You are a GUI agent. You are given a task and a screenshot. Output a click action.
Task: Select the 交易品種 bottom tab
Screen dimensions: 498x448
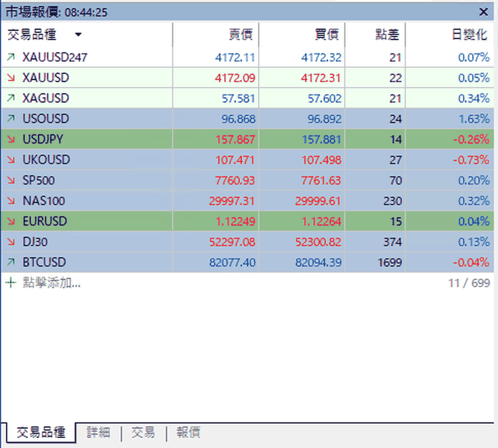[x=41, y=433]
